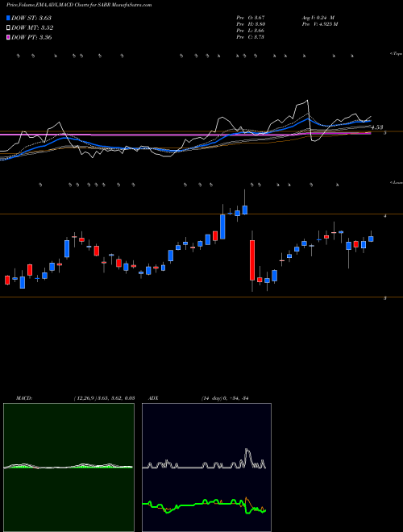This screenshot has width=403, height=532.
Task: Select the 'DOW ST: 3.63' legend label
Action: (x=31, y=18)
